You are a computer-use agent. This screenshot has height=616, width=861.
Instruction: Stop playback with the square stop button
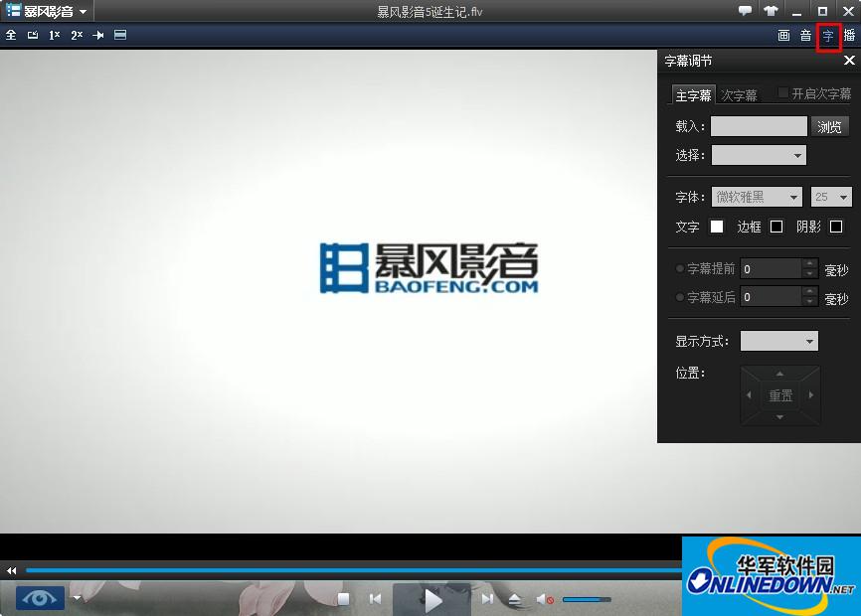pos(344,599)
